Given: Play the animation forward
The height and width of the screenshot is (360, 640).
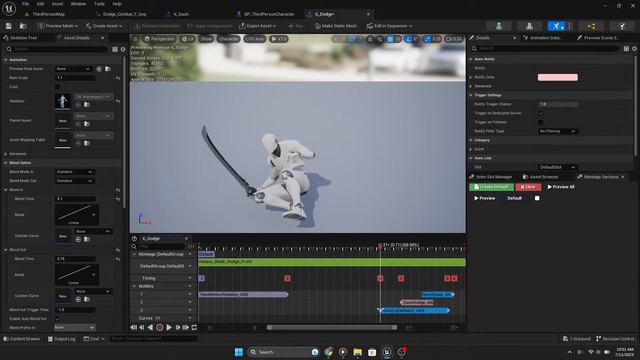Looking at the screenshot, I should point(169,327).
